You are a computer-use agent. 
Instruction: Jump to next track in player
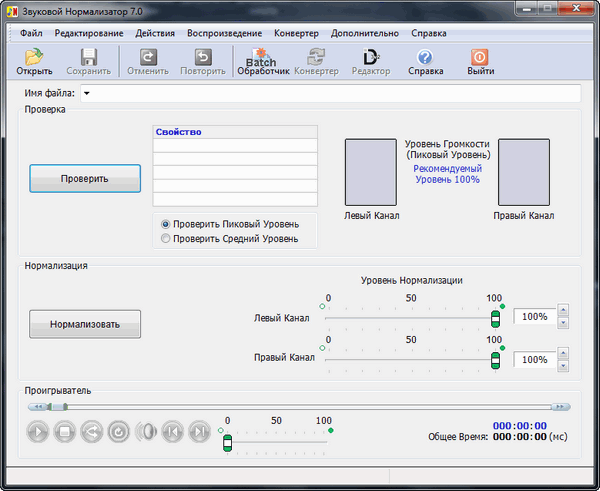(x=199, y=432)
